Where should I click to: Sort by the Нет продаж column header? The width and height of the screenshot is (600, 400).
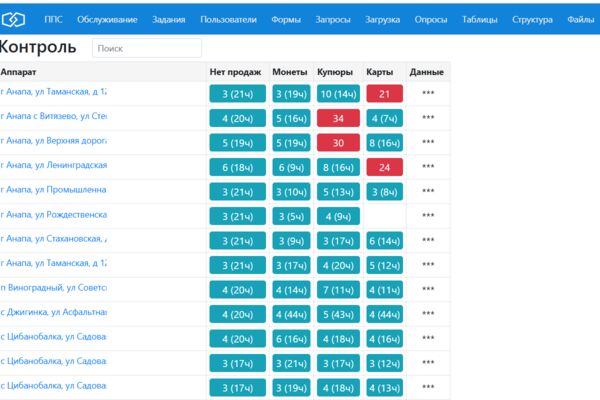(235, 72)
